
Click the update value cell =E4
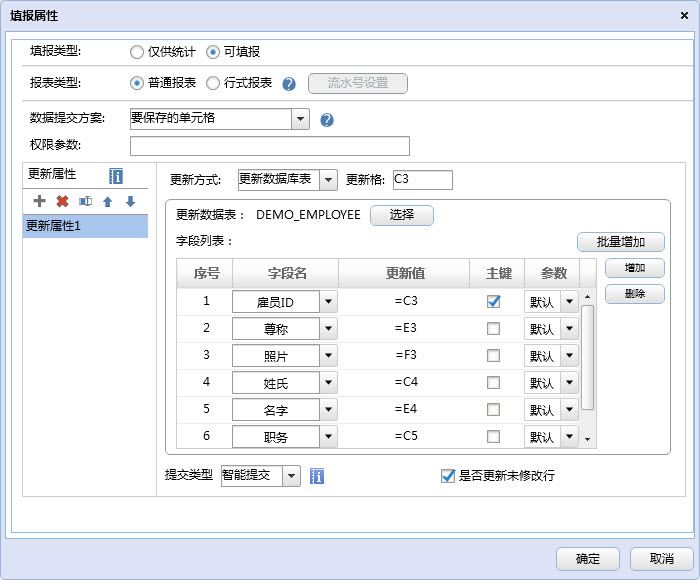pos(406,409)
